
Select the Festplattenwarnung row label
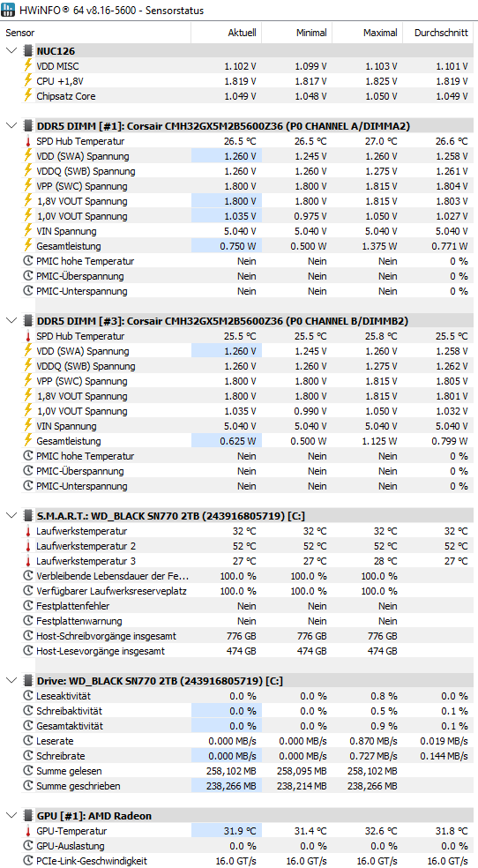click(x=79, y=620)
